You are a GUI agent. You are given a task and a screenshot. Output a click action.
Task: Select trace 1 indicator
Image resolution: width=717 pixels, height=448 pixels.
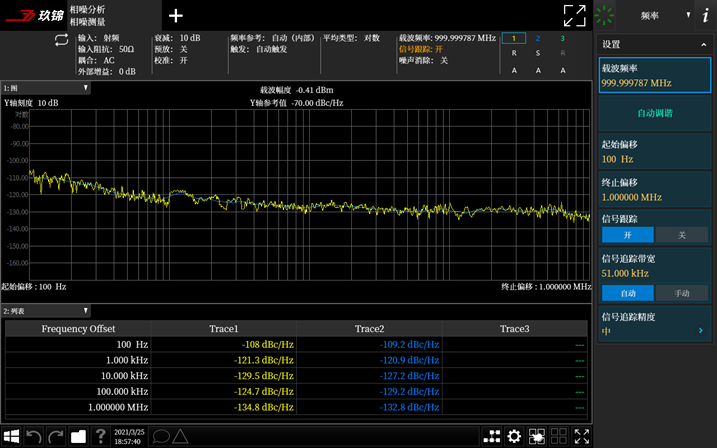point(514,38)
